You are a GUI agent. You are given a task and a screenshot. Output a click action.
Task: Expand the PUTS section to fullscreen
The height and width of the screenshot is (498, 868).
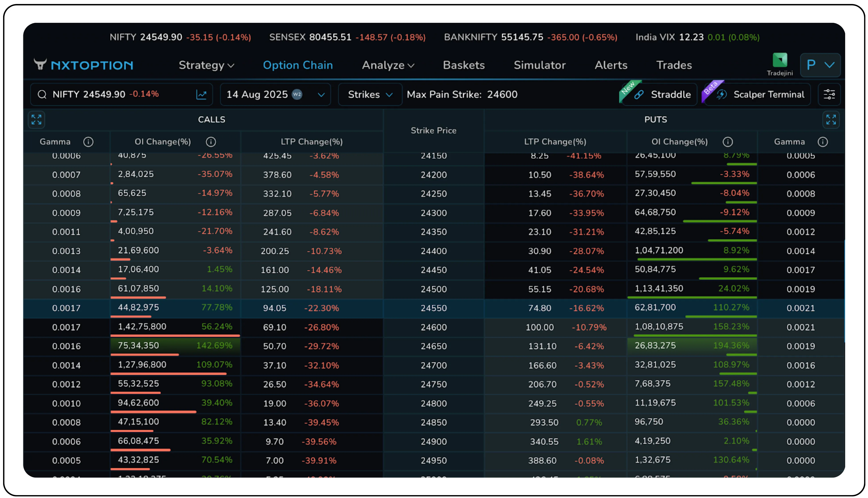(831, 120)
